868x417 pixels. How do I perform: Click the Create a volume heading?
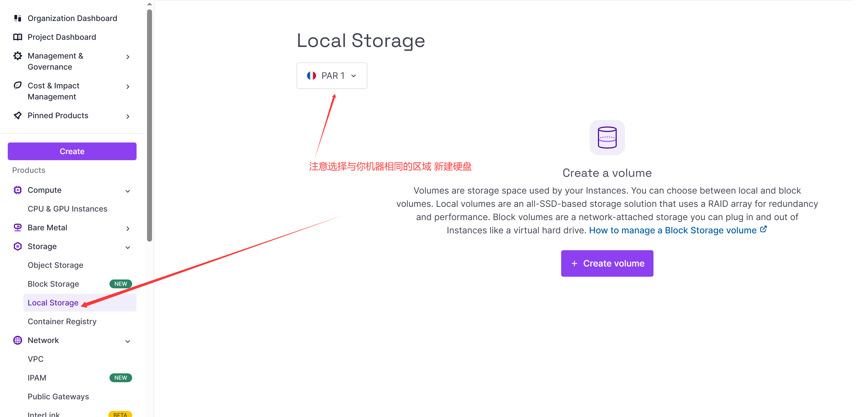(x=607, y=173)
